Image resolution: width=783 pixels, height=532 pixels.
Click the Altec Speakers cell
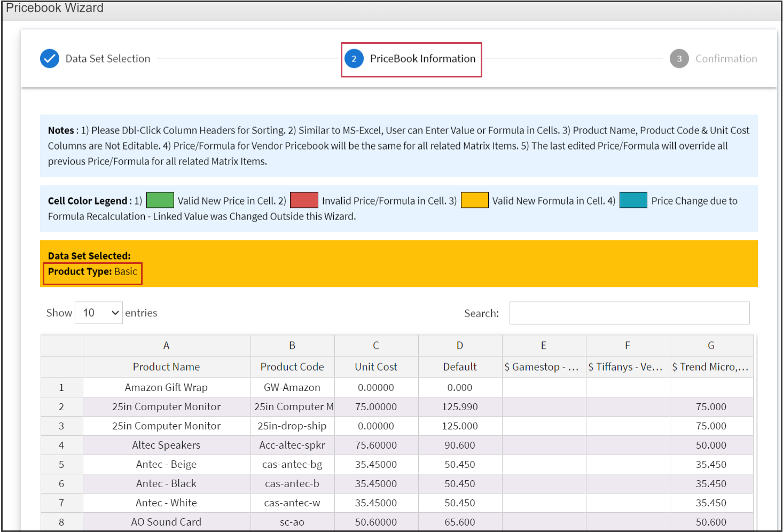tap(167, 445)
